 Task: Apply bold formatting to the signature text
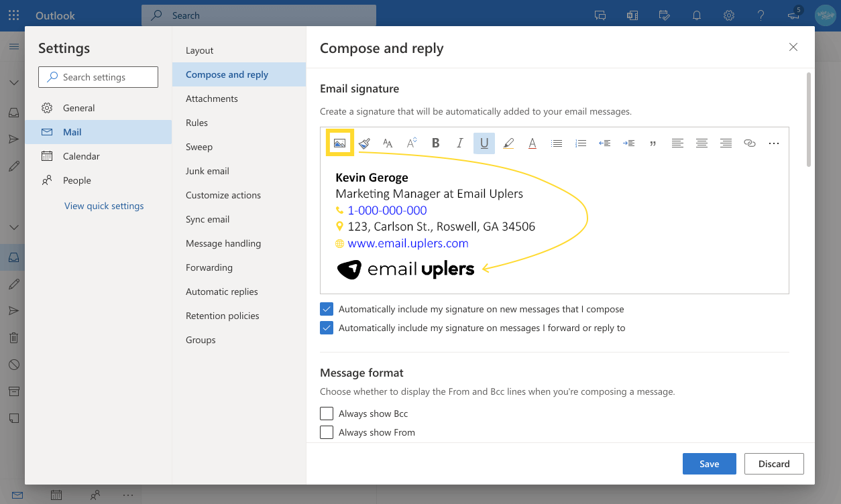coord(435,143)
